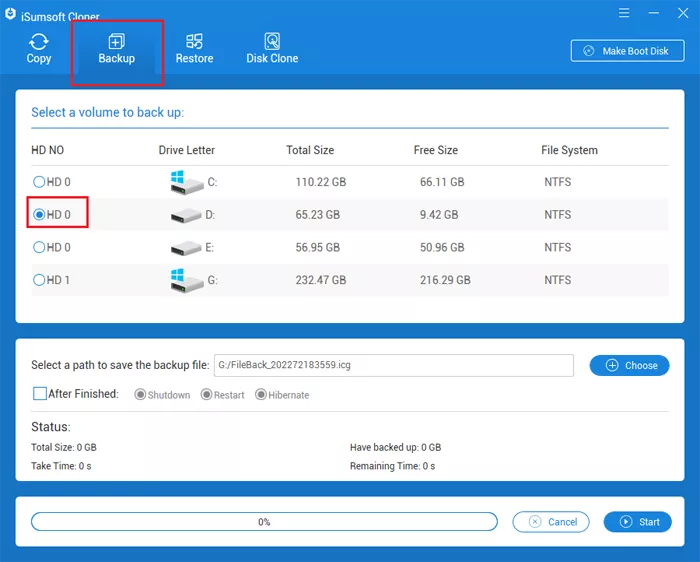Click the Windows drive icon for G:

tap(186, 280)
